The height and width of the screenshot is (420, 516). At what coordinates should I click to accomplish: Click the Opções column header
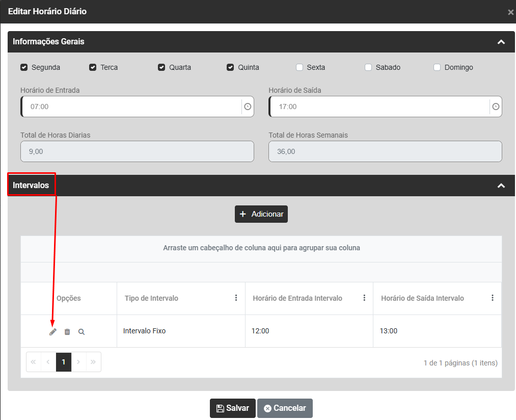(x=69, y=298)
